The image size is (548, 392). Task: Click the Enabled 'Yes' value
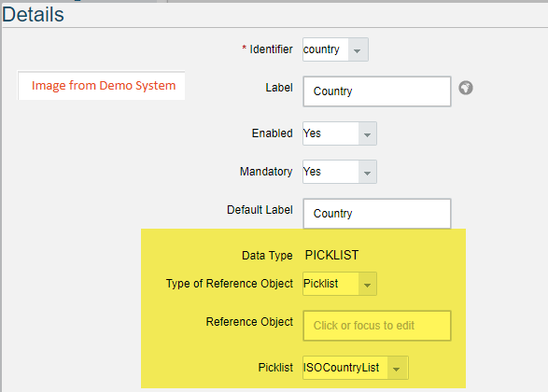click(312, 133)
